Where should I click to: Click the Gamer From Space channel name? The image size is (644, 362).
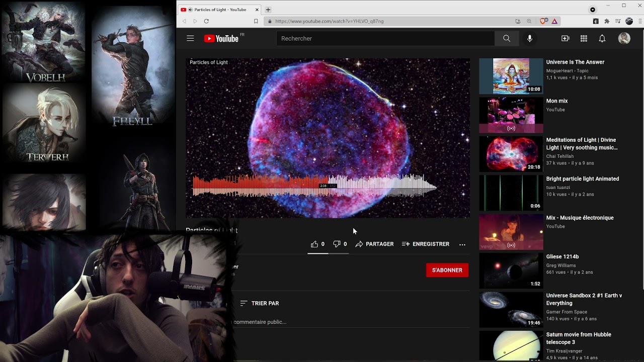[x=567, y=312]
